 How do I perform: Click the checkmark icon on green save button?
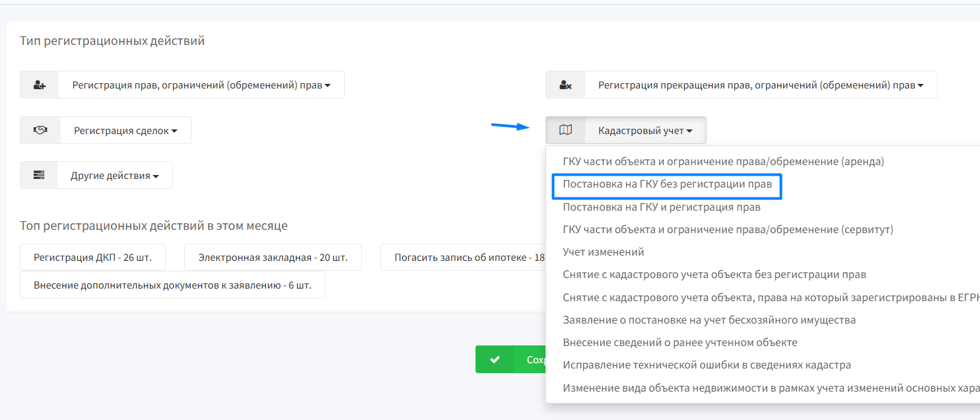[495, 360]
